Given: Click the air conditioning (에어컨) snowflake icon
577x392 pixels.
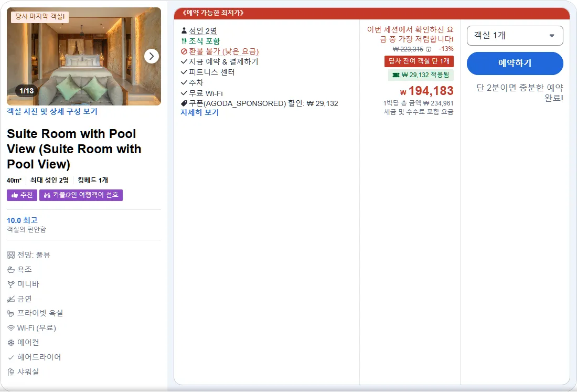Looking at the screenshot, I should [11, 343].
